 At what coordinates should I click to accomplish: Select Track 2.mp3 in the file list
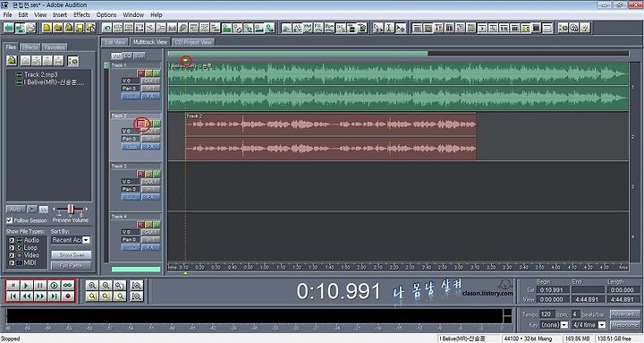[40, 74]
